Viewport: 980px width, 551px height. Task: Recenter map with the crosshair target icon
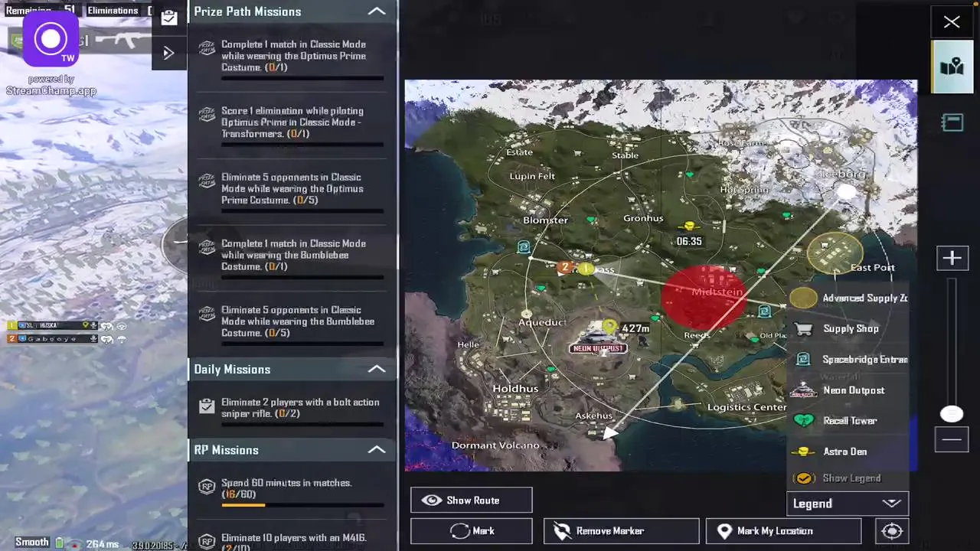[892, 531]
